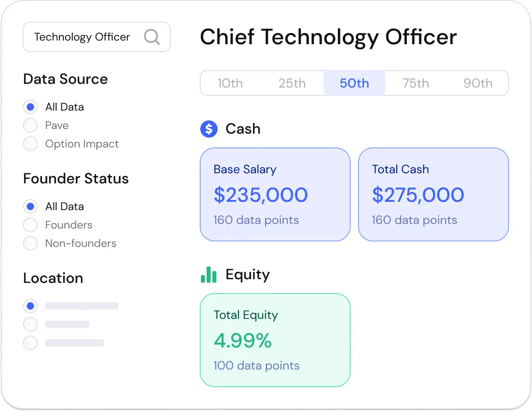Choose All Data under Data Source

(x=30, y=107)
